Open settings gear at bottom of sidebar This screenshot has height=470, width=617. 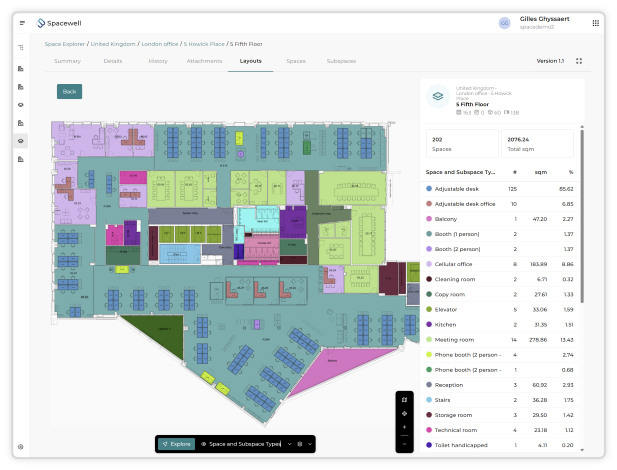click(x=21, y=447)
